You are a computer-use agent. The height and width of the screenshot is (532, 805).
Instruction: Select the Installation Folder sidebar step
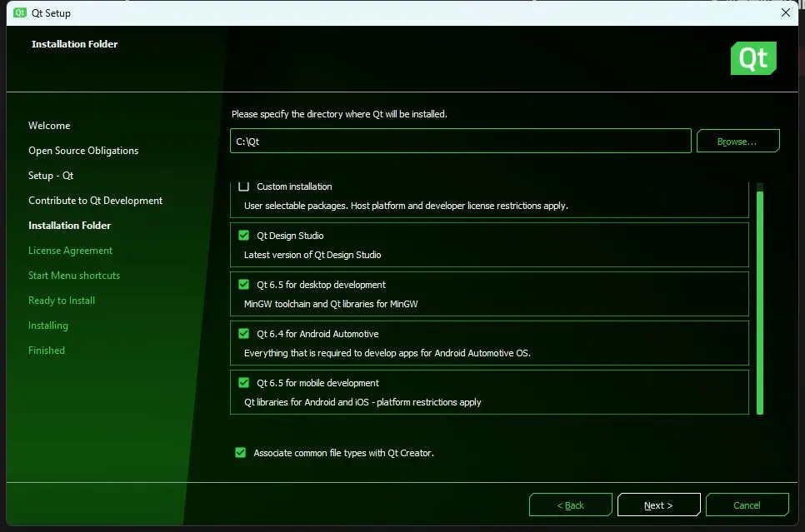69,226
